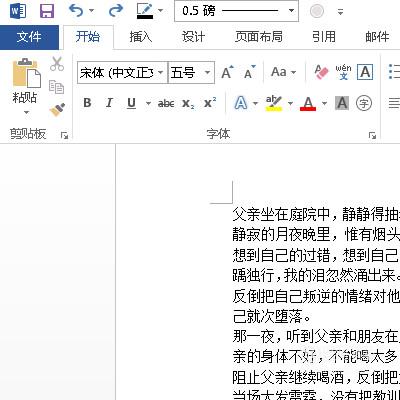
Task: Switch to the 页面布局 tab
Action: (x=259, y=37)
